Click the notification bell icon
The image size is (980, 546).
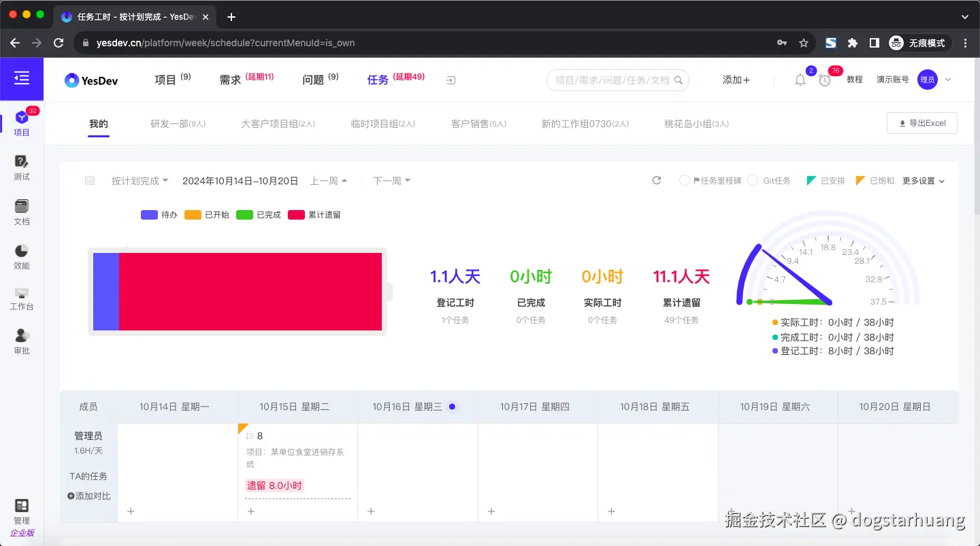point(800,80)
